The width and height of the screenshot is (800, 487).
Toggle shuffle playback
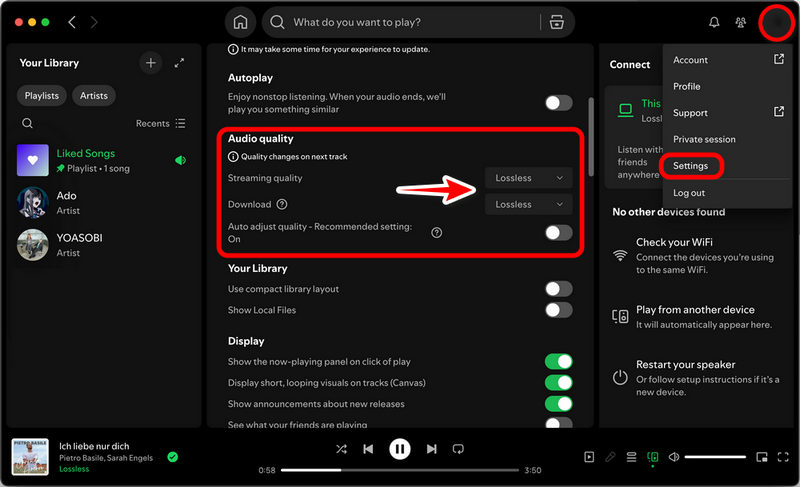tap(341, 449)
